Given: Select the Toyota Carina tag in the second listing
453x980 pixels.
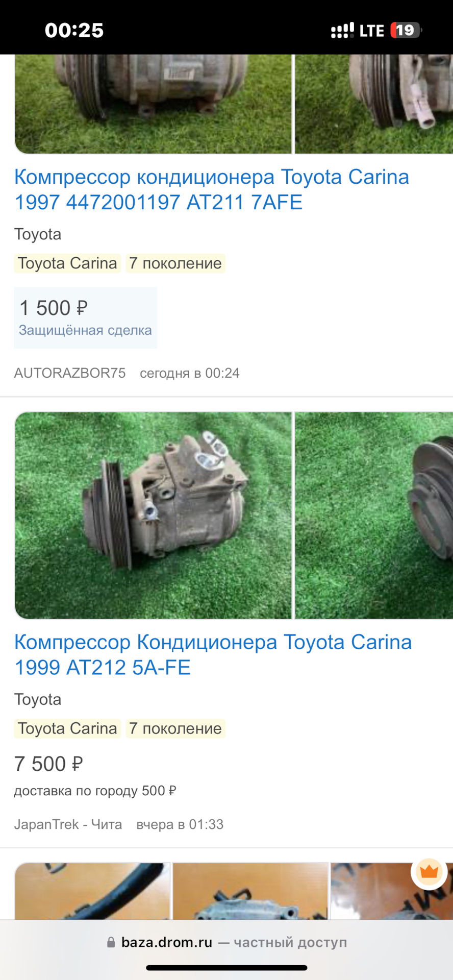Looking at the screenshot, I should coord(67,728).
